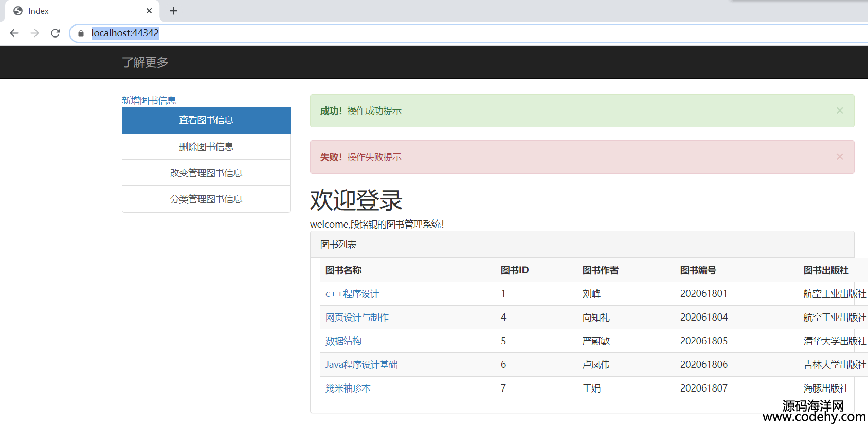
Task: Choose 分类管理图书信息 sidebar item
Action: [206, 199]
